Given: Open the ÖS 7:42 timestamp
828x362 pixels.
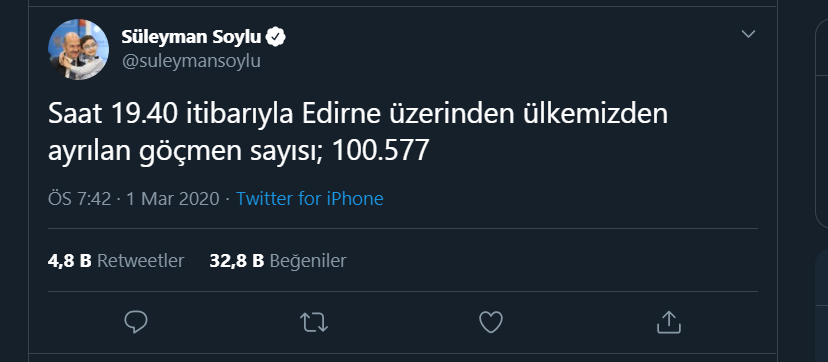Looking at the screenshot, I should (x=80, y=198).
